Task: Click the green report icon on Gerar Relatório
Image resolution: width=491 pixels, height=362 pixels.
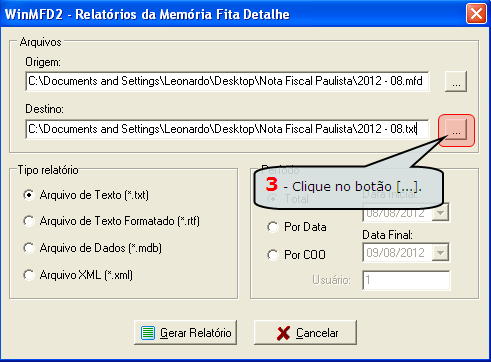Action: [148, 333]
